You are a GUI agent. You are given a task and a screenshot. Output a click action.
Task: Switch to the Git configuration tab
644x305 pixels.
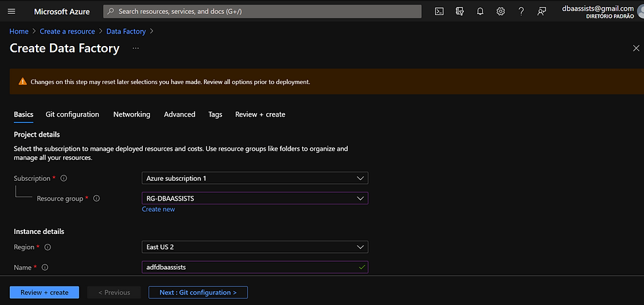(72, 114)
